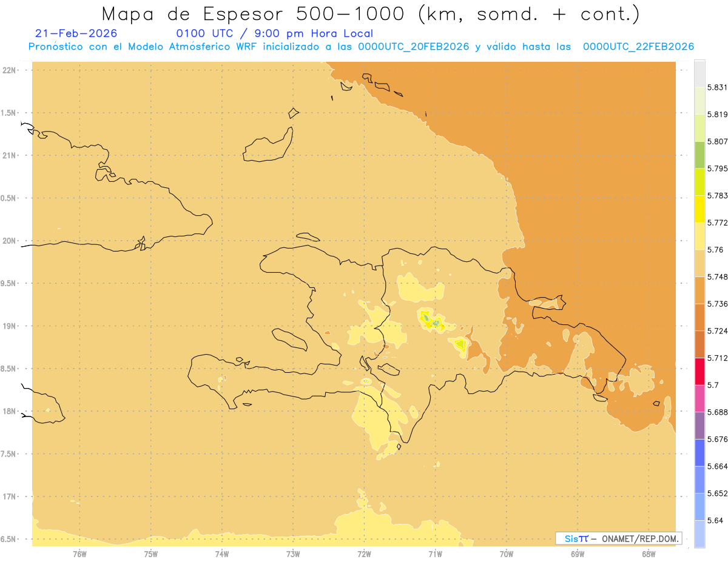
Task: Pick the light gray legend segment above 5.831
Action: point(699,73)
